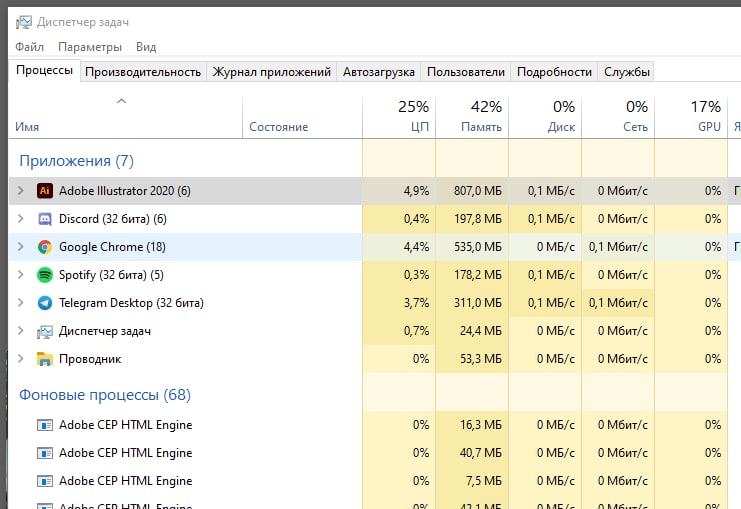This screenshot has height=509, width=741.
Task: Select the Проводник process row name
Action: click(x=90, y=359)
